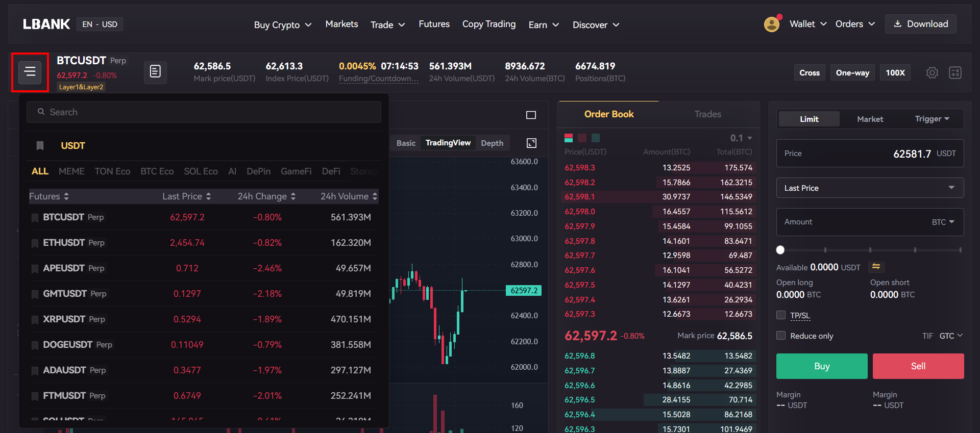This screenshot has height=433, width=980.
Task: Click the LBANK logo
Action: [46, 24]
